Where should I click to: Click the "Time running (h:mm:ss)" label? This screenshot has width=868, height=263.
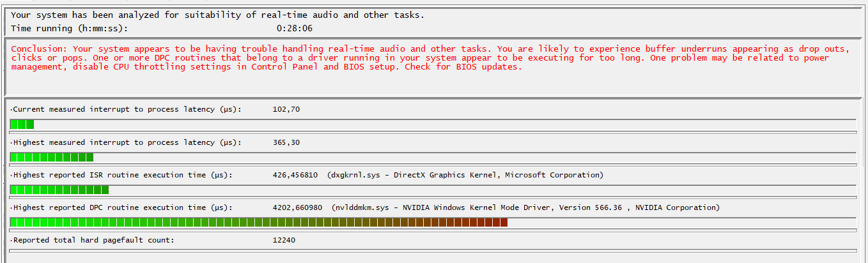(x=69, y=29)
